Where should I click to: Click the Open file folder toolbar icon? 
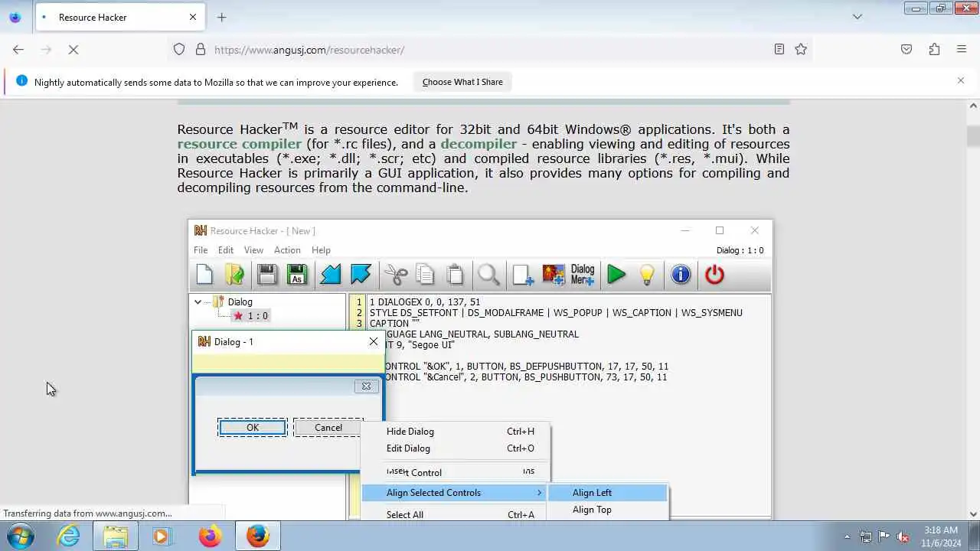tap(234, 275)
